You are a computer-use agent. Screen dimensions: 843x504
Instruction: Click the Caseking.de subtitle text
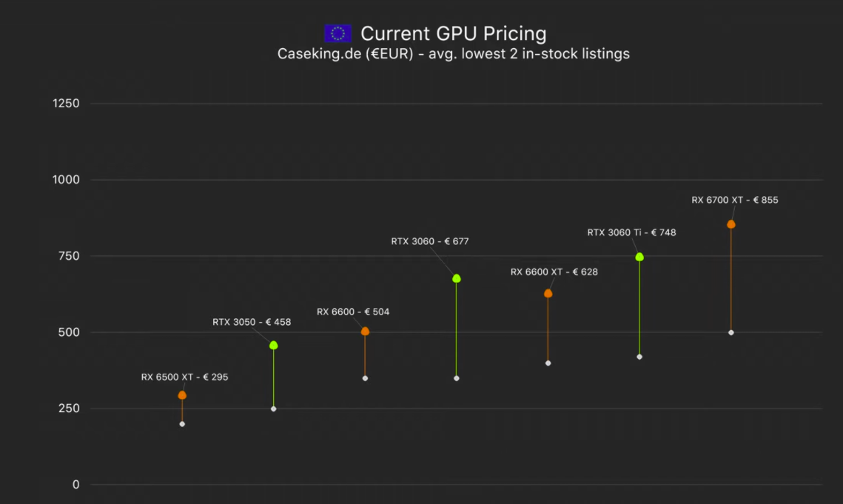(x=453, y=53)
